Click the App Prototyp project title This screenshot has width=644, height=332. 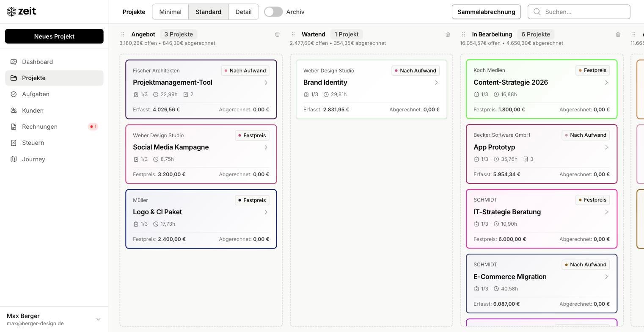[x=494, y=147]
